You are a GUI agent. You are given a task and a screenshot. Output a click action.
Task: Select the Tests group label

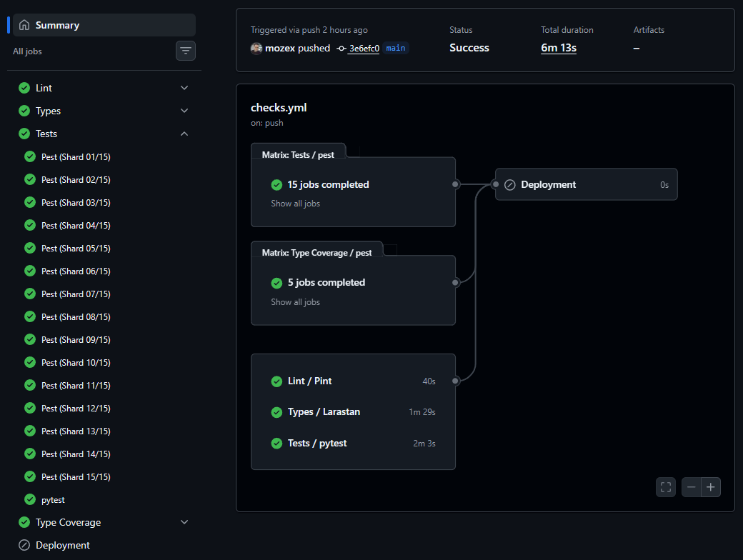46,134
